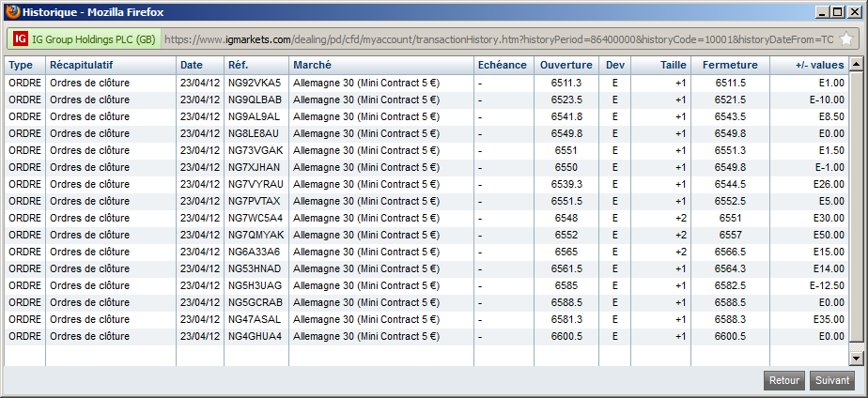Click the E-10.00 loss value
This screenshot has width=868, height=398.
[x=827, y=100]
